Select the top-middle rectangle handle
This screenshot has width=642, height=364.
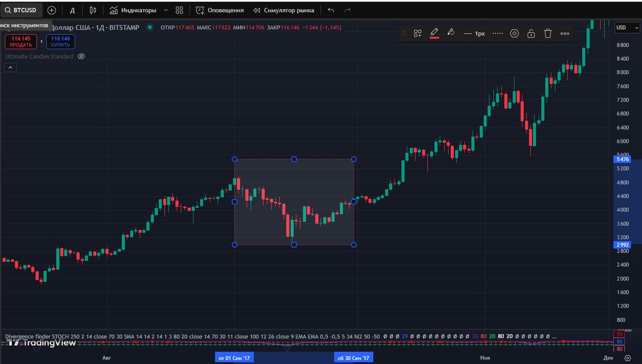294,159
